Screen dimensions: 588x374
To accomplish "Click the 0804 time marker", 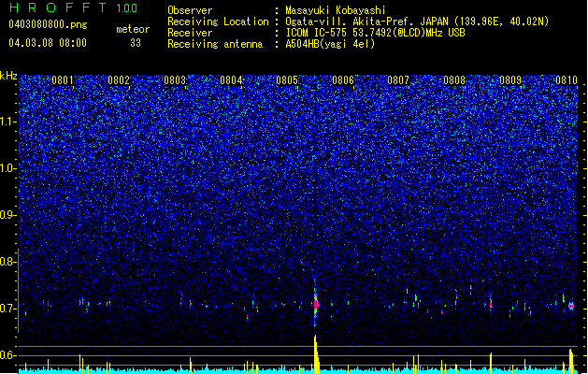I will tap(231, 80).
